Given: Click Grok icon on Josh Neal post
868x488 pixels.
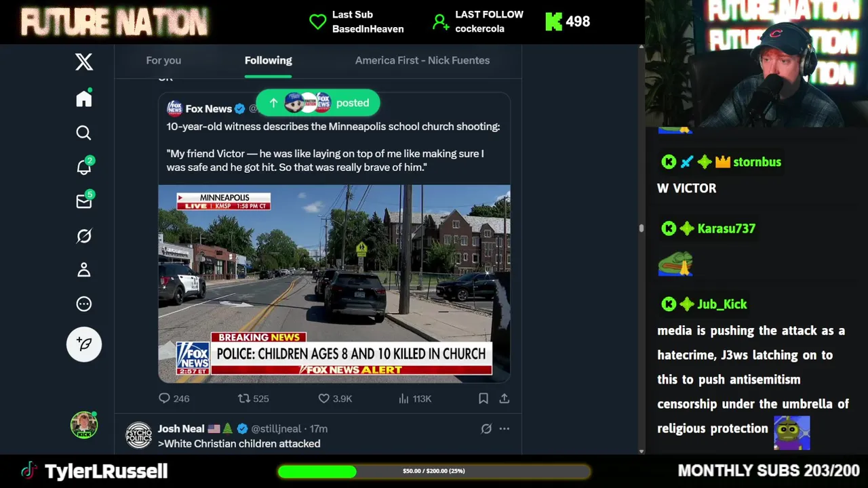Looking at the screenshot, I should (486, 428).
